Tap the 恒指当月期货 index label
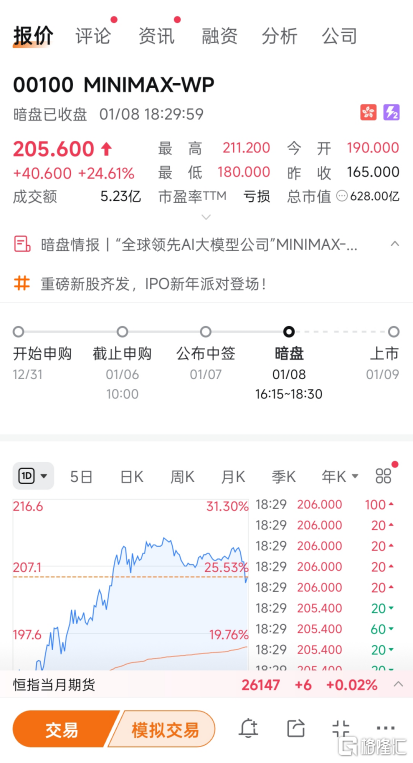Image resolution: width=413 pixels, height=763 pixels. pos(54,685)
